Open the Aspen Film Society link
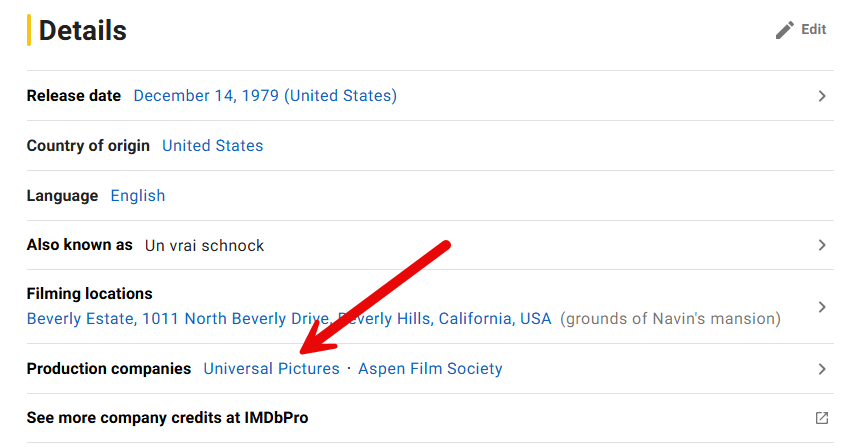854x448 pixels. tap(430, 369)
